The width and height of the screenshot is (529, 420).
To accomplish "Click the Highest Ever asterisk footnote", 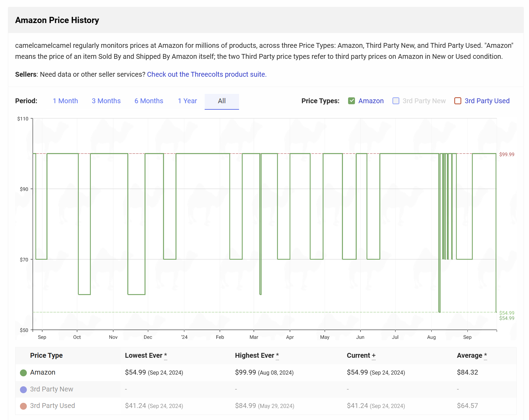I will pyautogui.click(x=277, y=356).
